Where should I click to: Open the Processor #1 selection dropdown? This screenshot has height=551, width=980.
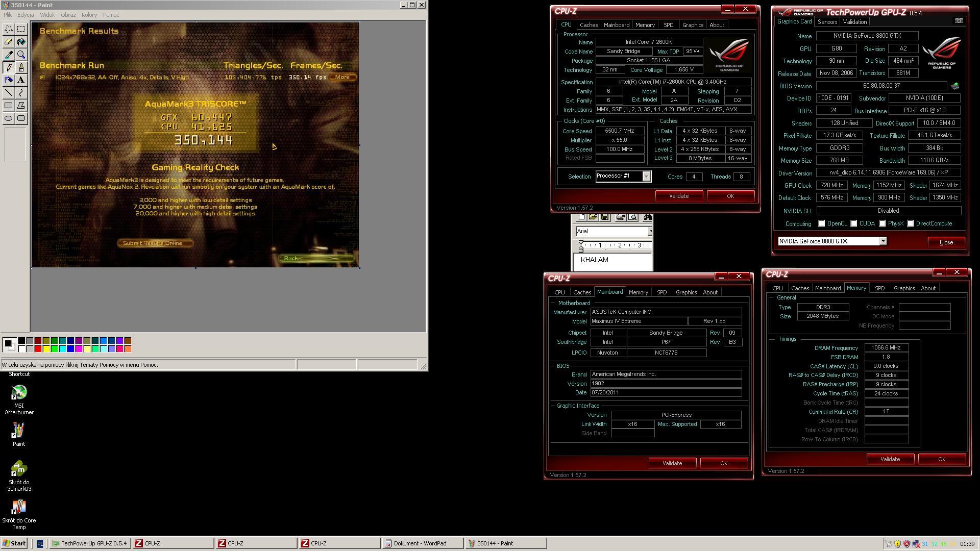pyautogui.click(x=646, y=177)
